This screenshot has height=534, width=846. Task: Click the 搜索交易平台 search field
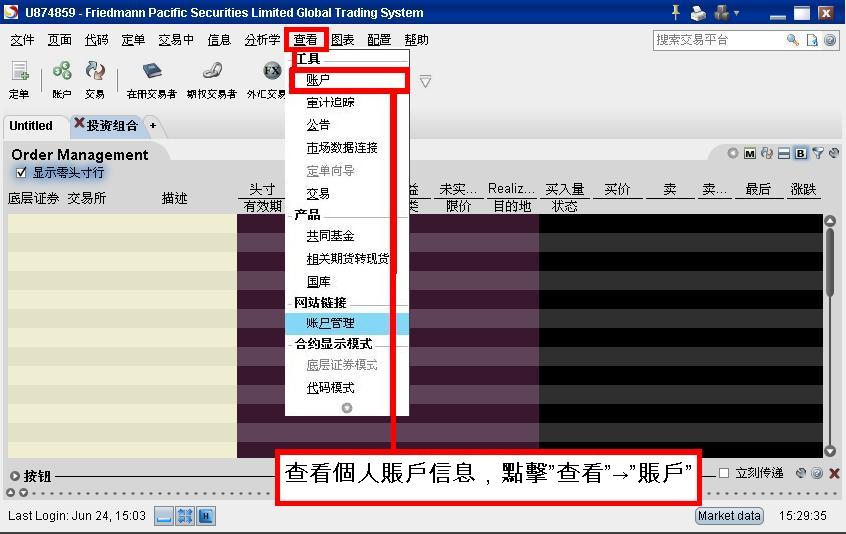tap(718, 40)
